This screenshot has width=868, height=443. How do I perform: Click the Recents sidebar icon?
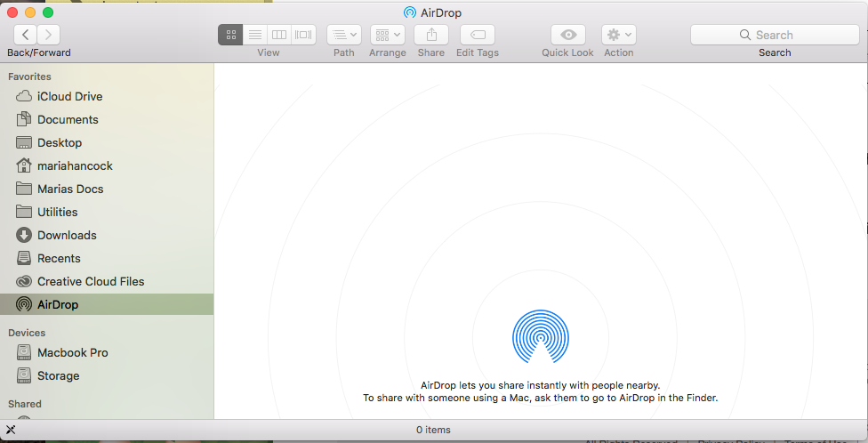click(24, 258)
